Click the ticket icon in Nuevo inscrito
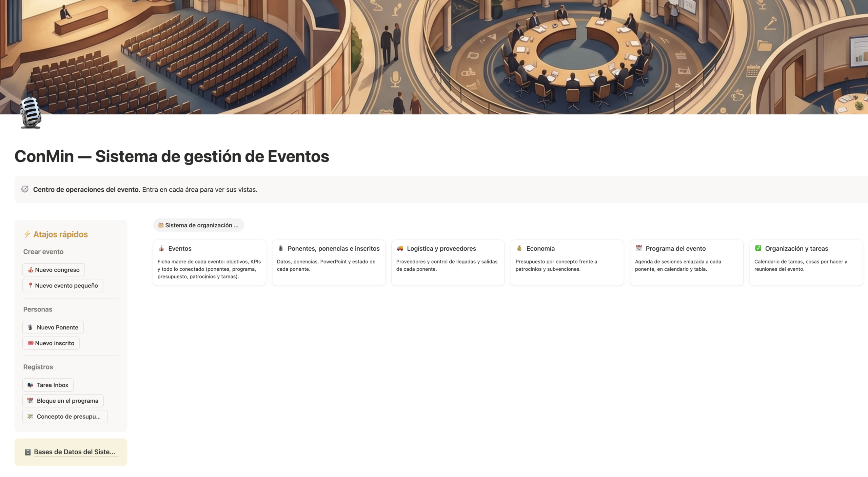Screen dimensions: 868x477 click(31, 343)
